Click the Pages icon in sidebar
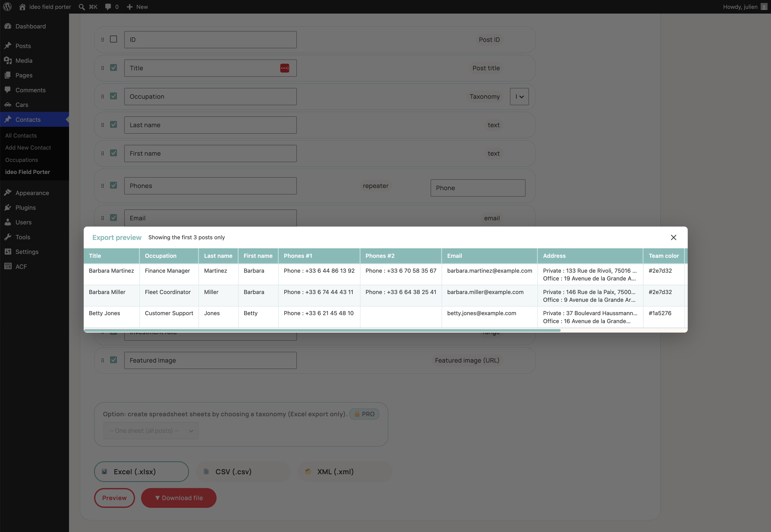The height and width of the screenshot is (532, 771). (8, 75)
